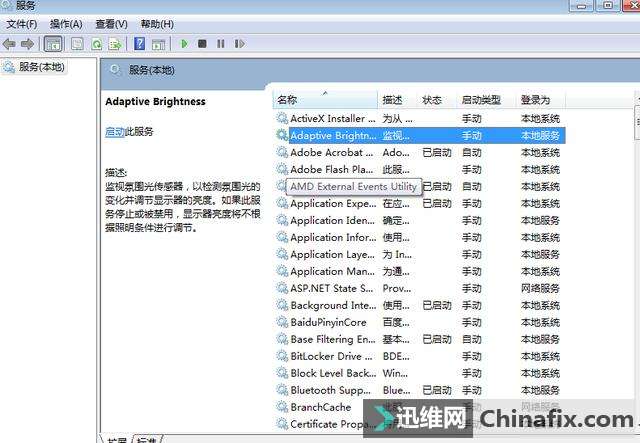Restart the service with restart icon
Screen dimensions: 640x443
[240, 44]
